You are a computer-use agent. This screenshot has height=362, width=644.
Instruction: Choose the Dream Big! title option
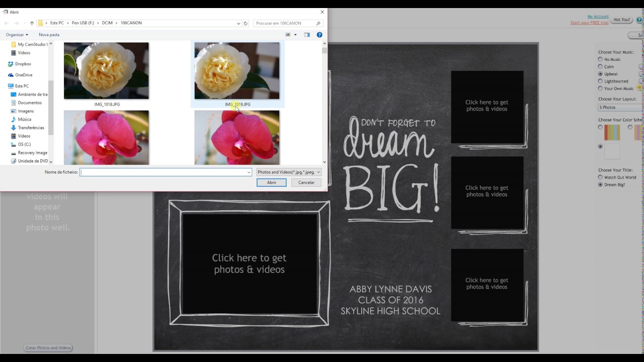[x=600, y=185]
